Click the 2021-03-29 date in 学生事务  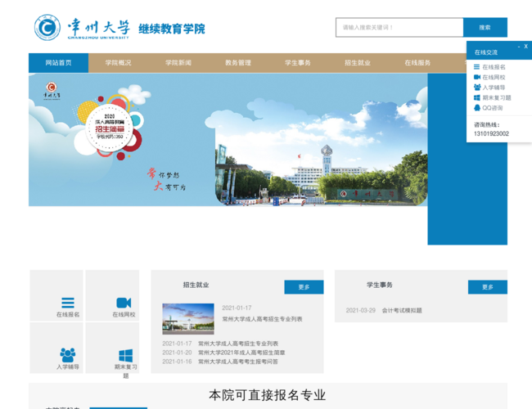(x=361, y=310)
